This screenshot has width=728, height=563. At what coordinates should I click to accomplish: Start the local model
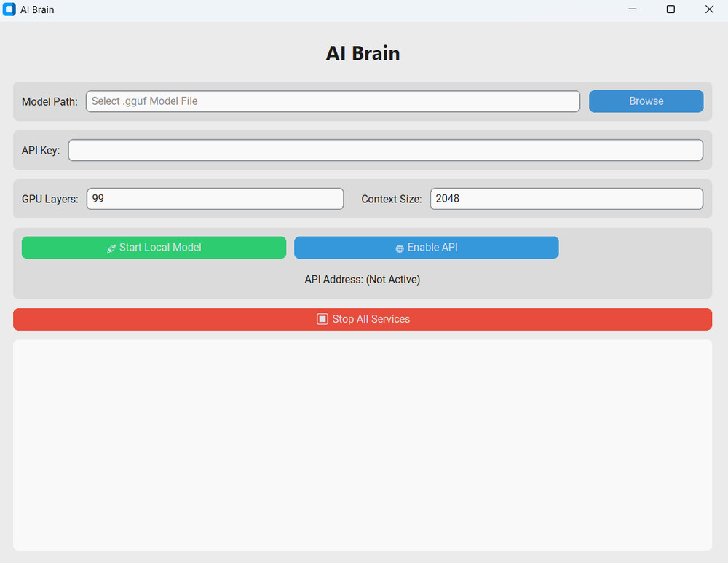pyautogui.click(x=154, y=248)
